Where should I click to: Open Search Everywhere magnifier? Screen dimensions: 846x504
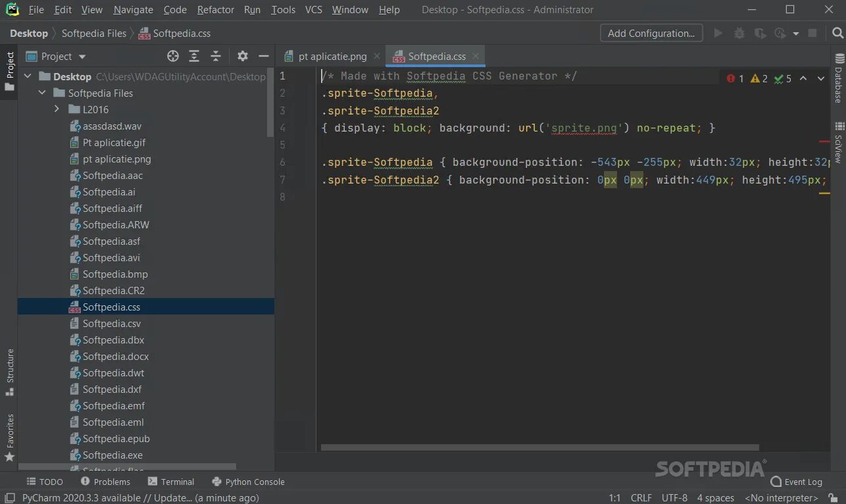click(837, 33)
